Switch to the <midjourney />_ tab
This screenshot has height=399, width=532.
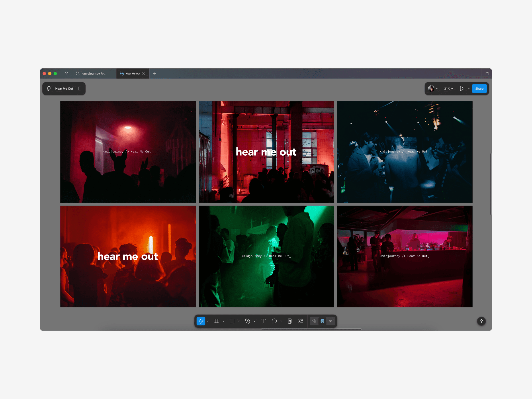click(94, 74)
